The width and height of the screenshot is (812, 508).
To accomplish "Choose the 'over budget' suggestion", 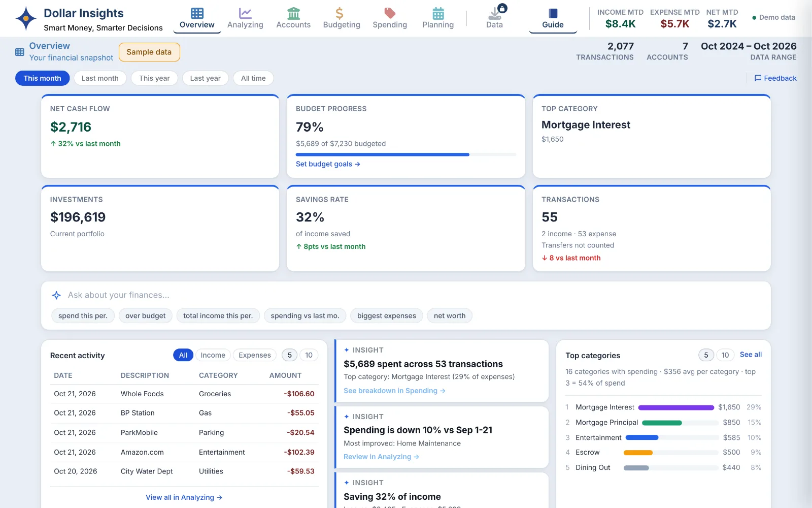I will (145, 316).
